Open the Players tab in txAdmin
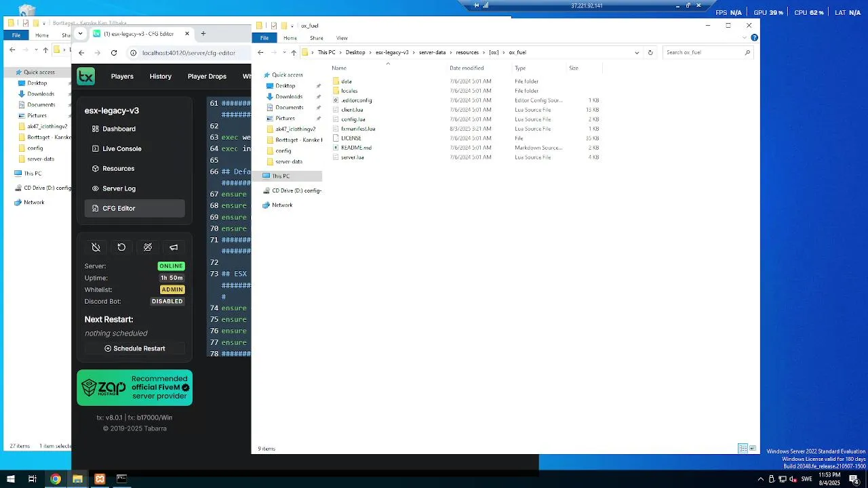Viewport: 868px width, 488px height. point(122,77)
